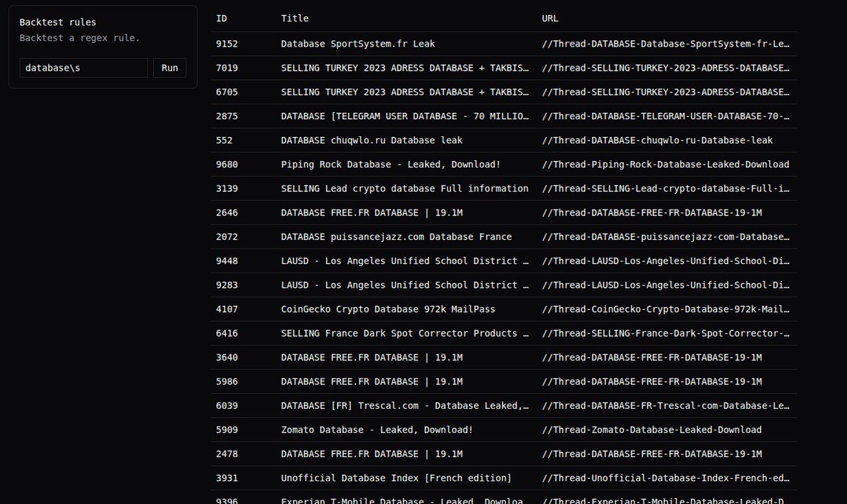Click the row ID 5986

click(227, 382)
